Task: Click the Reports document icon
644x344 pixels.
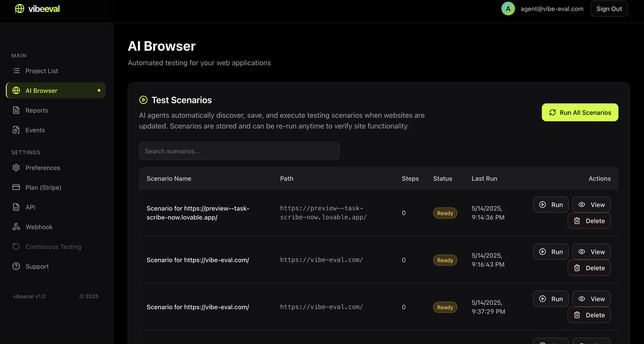Action: coord(16,110)
